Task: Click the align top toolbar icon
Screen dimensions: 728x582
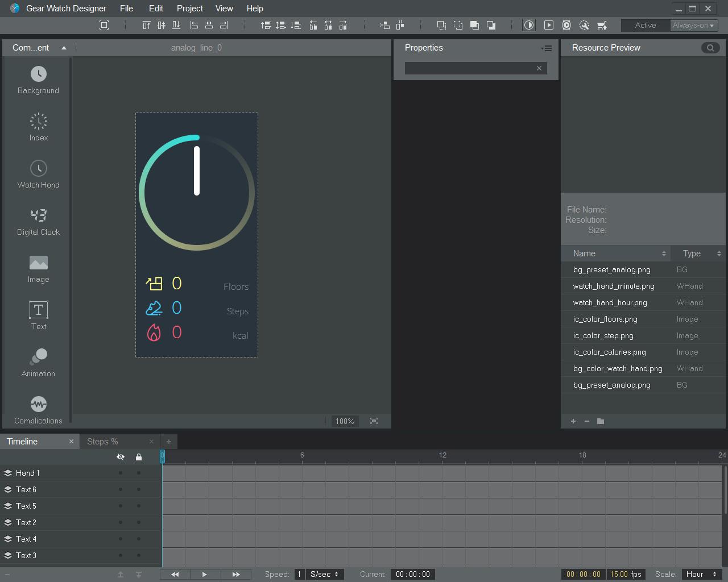Action: click(x=147, y=25)
